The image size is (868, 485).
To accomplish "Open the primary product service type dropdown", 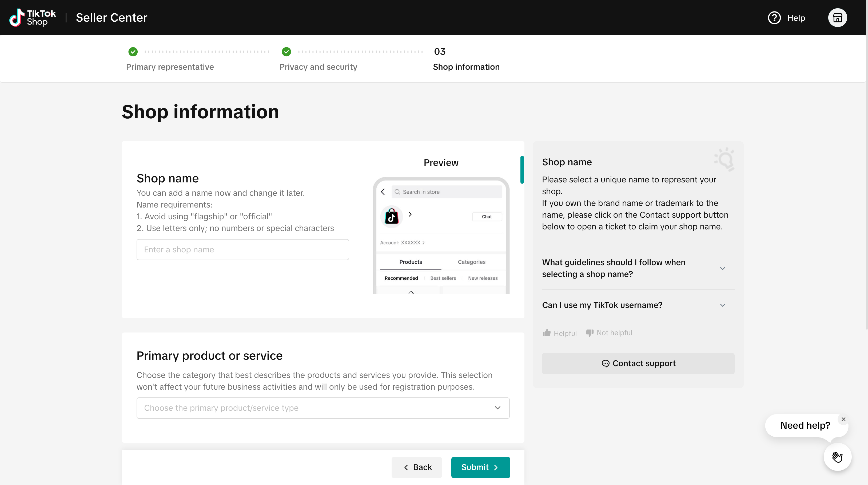I will pos(323,408).
